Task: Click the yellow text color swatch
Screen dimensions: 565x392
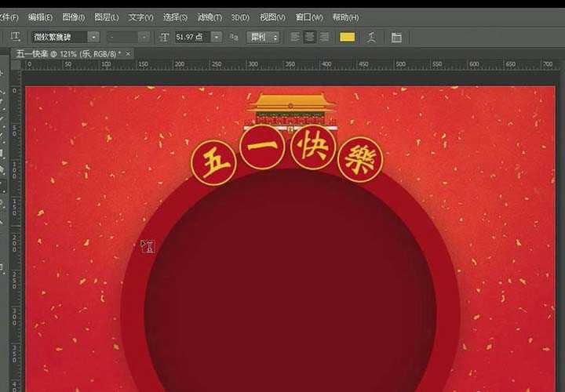Action: [x=347, y=37]
